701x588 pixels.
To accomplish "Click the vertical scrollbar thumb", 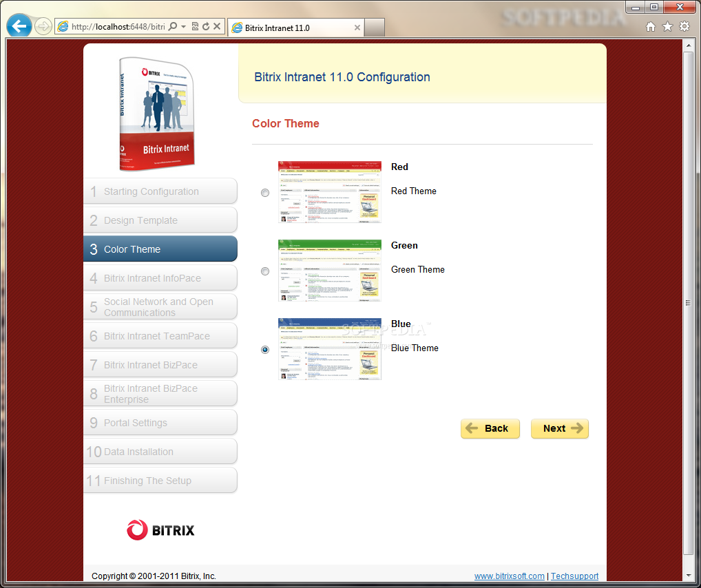I will tap(689, 303).
